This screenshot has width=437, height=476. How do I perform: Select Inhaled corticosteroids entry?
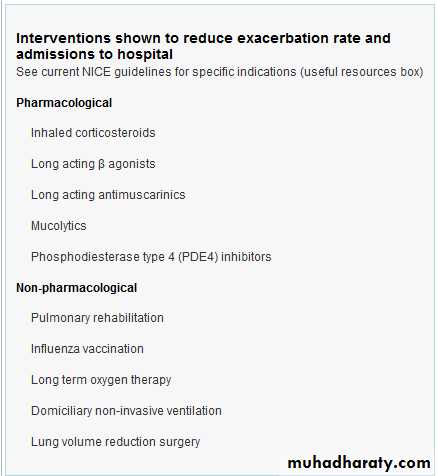click(93, 133)
